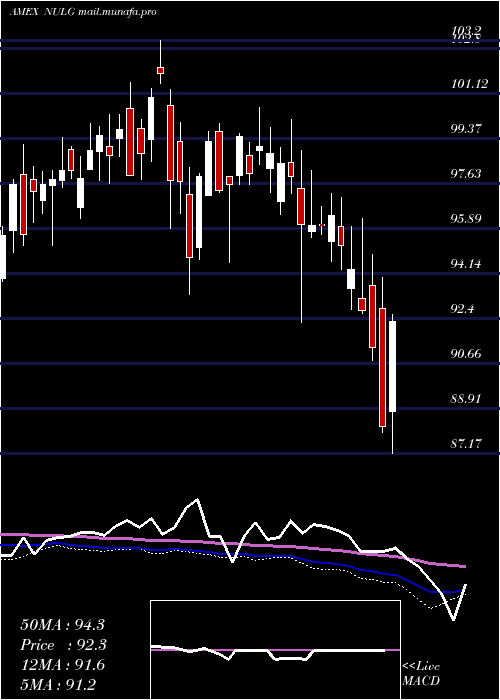Click the 101.12 price axis label
Image resolution: width=500 pixels, height=700 pixels.
470,83
